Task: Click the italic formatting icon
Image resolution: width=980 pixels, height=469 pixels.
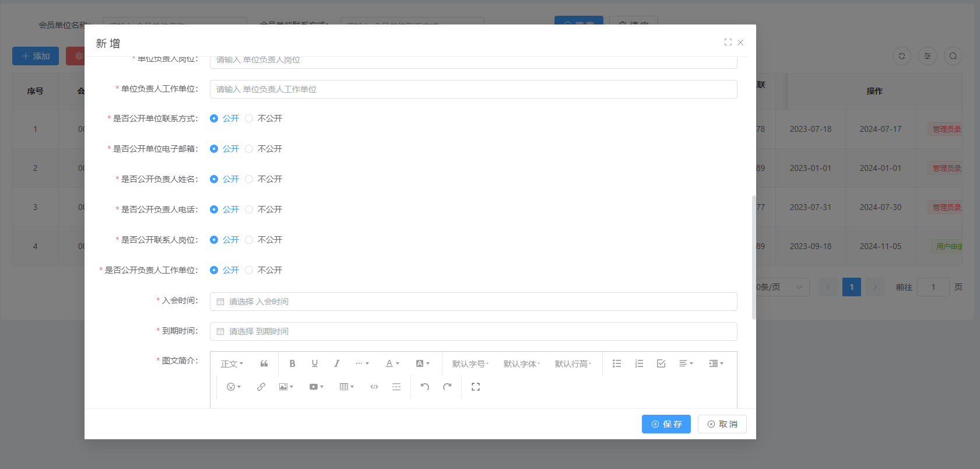Action: [336, 363]
